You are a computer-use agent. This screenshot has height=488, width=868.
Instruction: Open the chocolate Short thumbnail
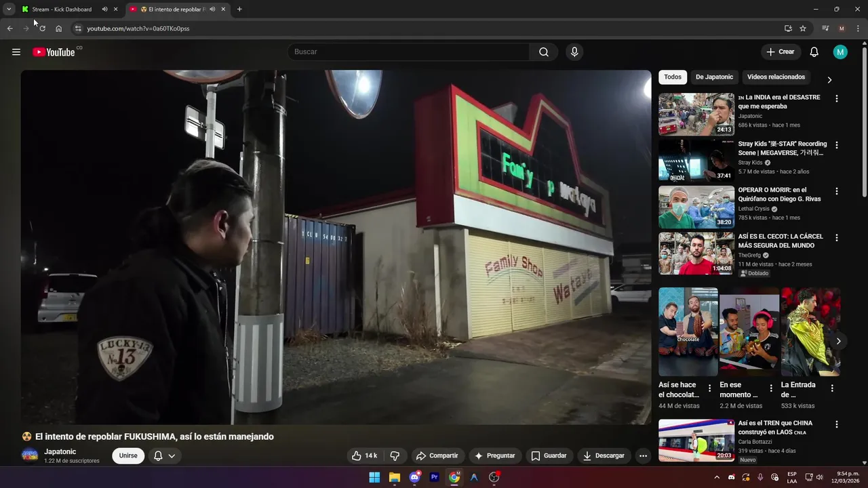click(688, 331)
